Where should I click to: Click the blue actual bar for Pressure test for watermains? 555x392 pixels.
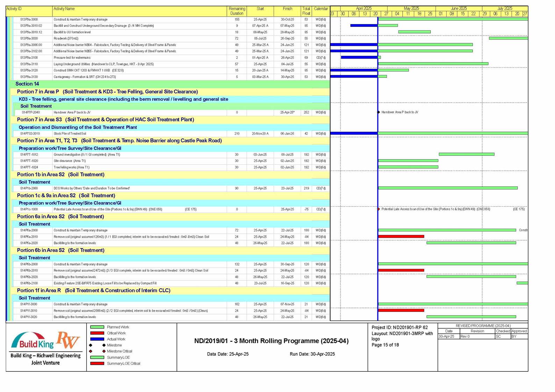pyautogui.click(x=359, y=57)
